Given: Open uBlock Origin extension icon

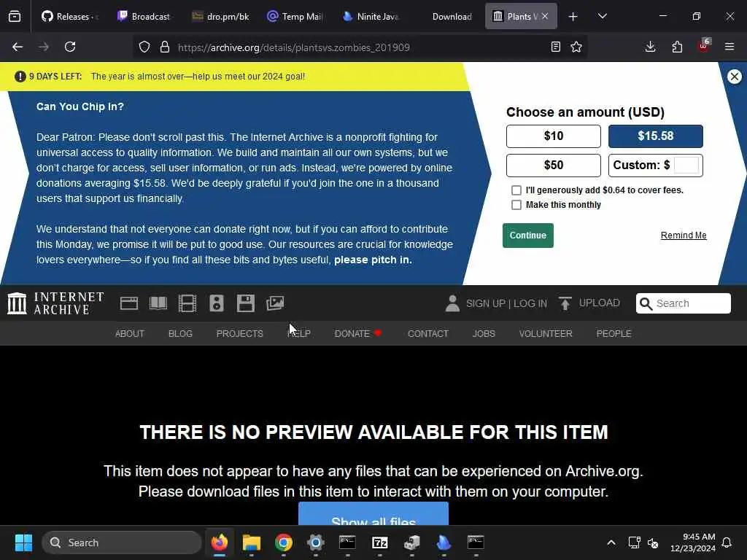Looking at the screenshot, I should [704, 47].
